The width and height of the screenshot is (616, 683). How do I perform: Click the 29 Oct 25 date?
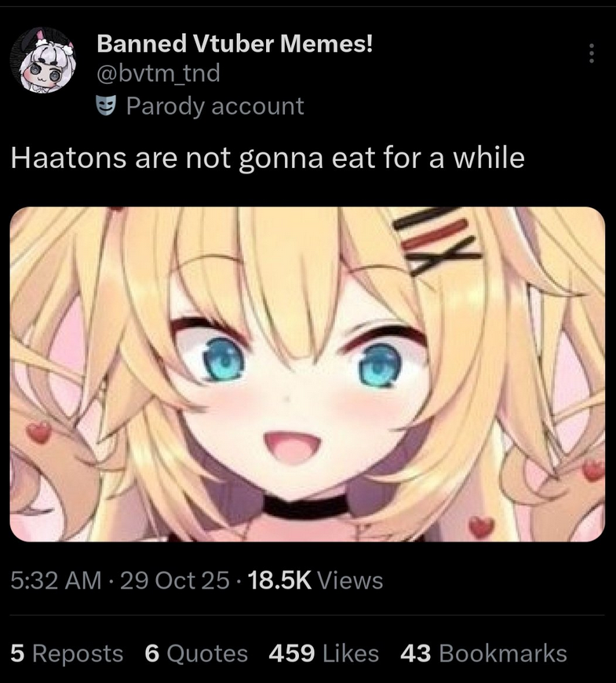click(x=174, y=580)
